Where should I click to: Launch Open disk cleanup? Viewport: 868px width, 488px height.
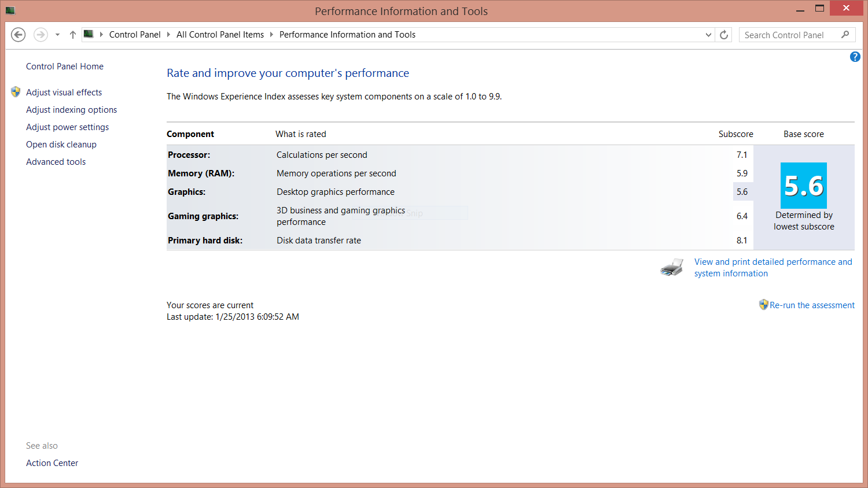pos(61,145)
